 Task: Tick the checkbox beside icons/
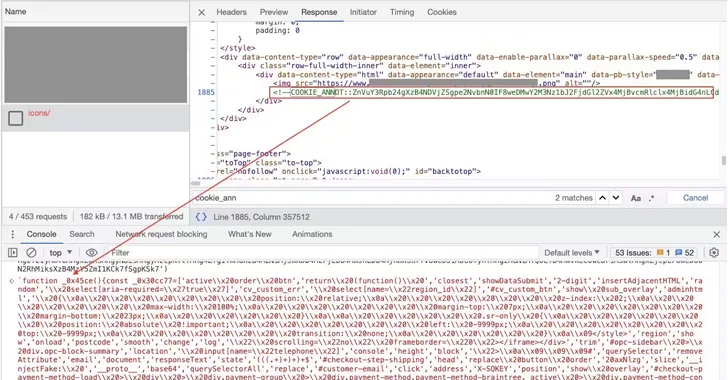[x=15, y=118]
